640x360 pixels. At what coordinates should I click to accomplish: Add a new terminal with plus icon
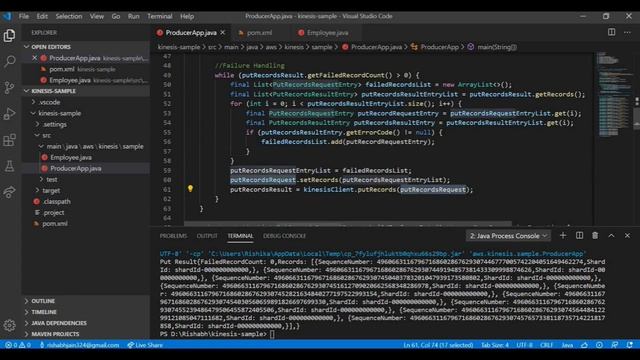tap(563, 236)
